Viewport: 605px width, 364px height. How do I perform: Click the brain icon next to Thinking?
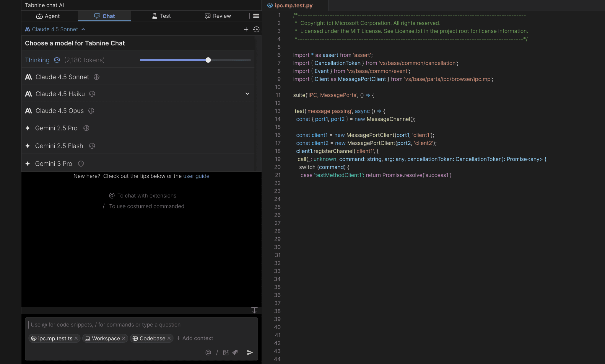(57, 60)
